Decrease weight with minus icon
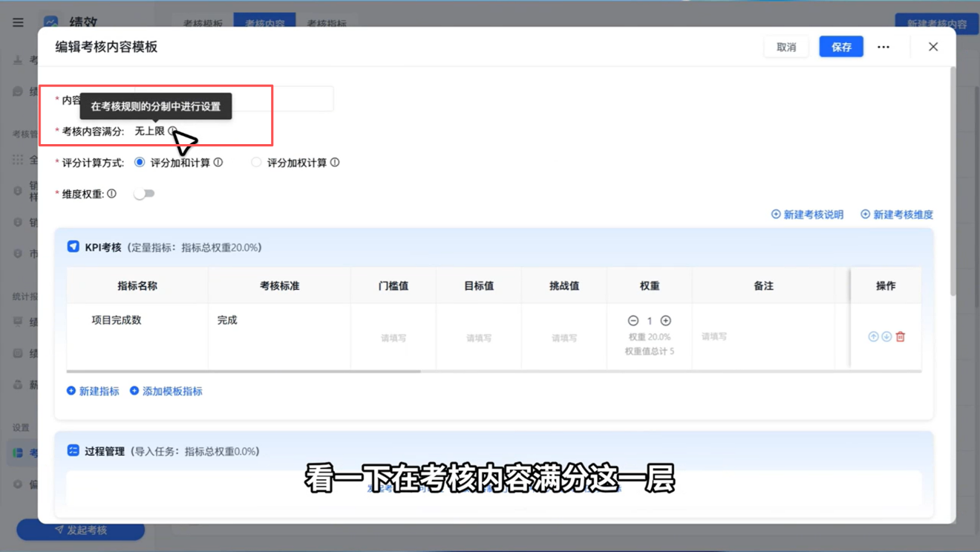 tap(633, 321)
